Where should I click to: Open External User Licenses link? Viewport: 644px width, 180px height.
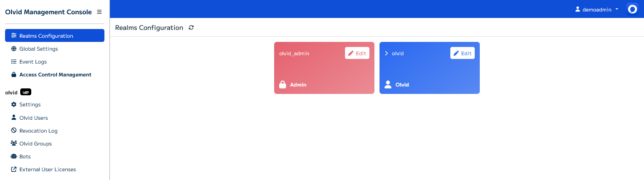[x=55, y=169]
